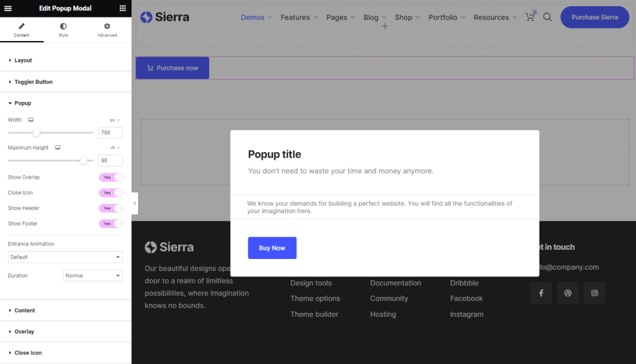Open the Features nav menu
636x364 pixels.
pos(299,17)
